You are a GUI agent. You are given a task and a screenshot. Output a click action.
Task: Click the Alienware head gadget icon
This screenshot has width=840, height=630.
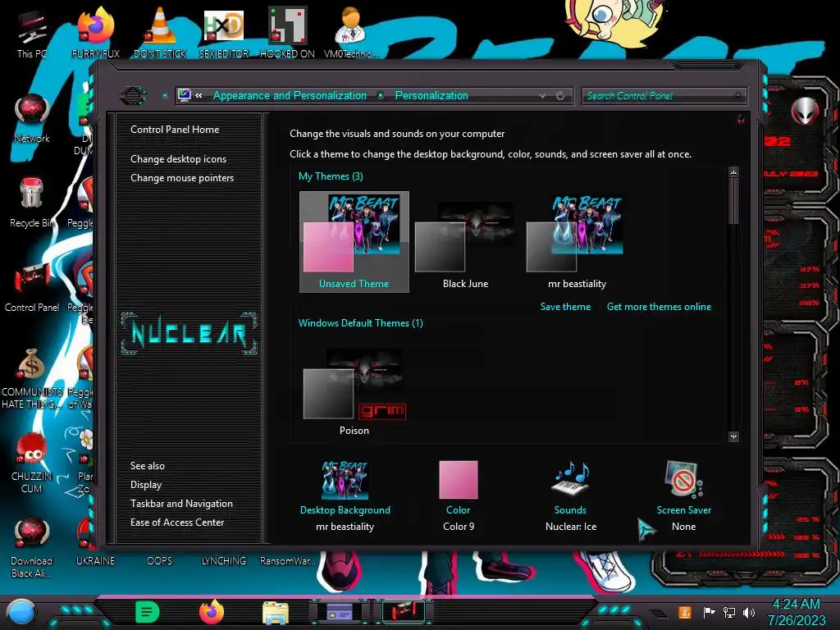point(806,112)
